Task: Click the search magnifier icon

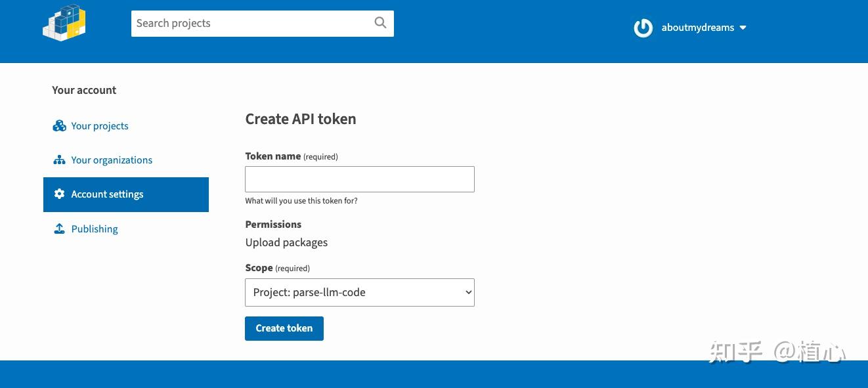Action: click(380, 23)
